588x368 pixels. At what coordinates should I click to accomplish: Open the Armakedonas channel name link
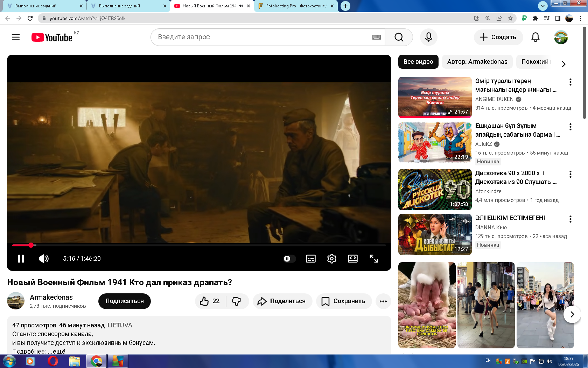tap(51, 297)
